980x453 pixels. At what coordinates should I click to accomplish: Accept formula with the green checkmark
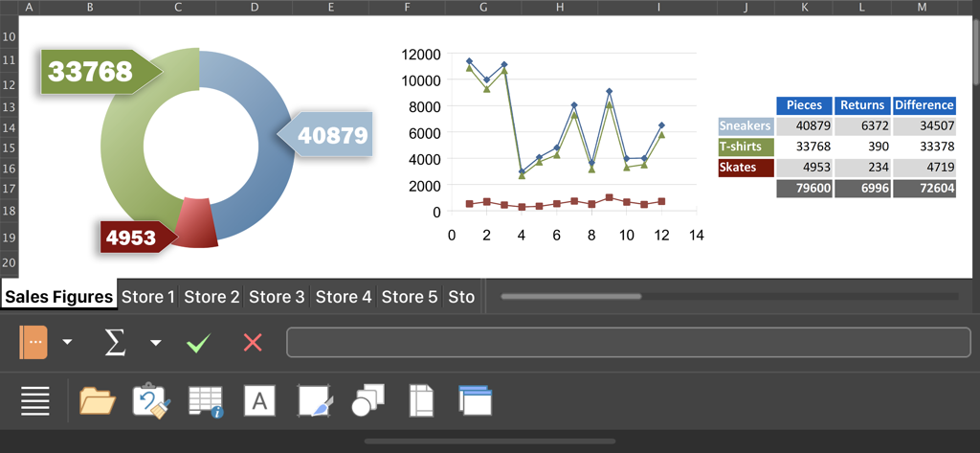click(199, 342)
